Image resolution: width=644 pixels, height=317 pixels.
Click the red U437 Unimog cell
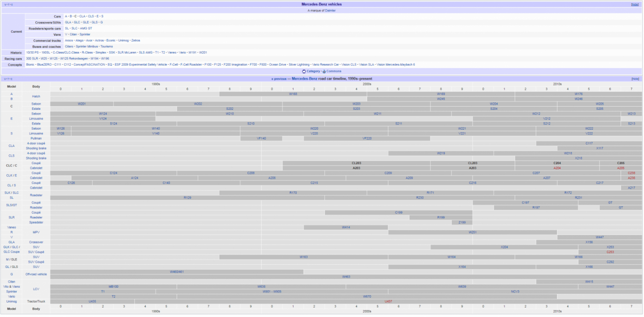point(388,301)
